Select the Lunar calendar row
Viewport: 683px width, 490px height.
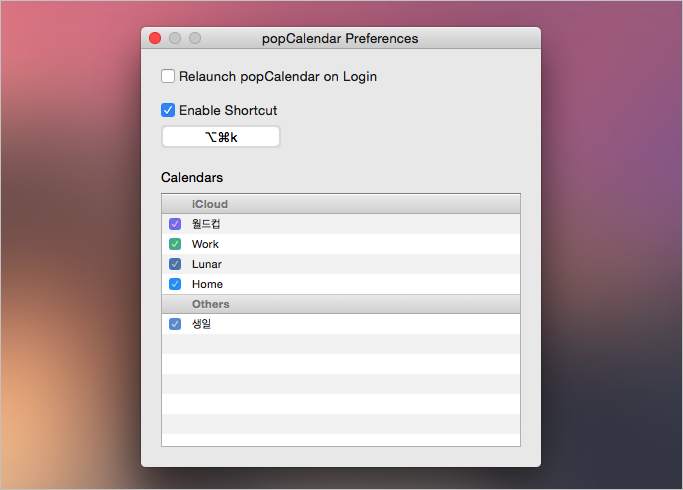(341, 264)
